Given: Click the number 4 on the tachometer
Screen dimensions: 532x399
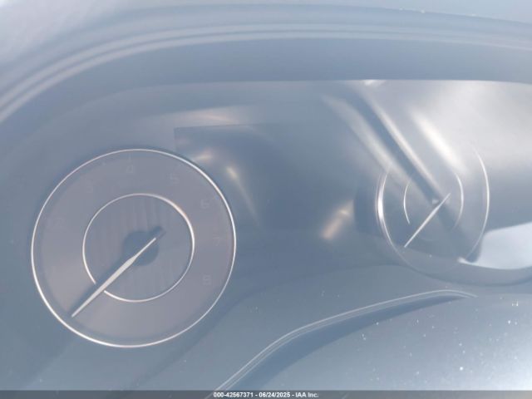Looking at the screenshot, I should (131, 169).
